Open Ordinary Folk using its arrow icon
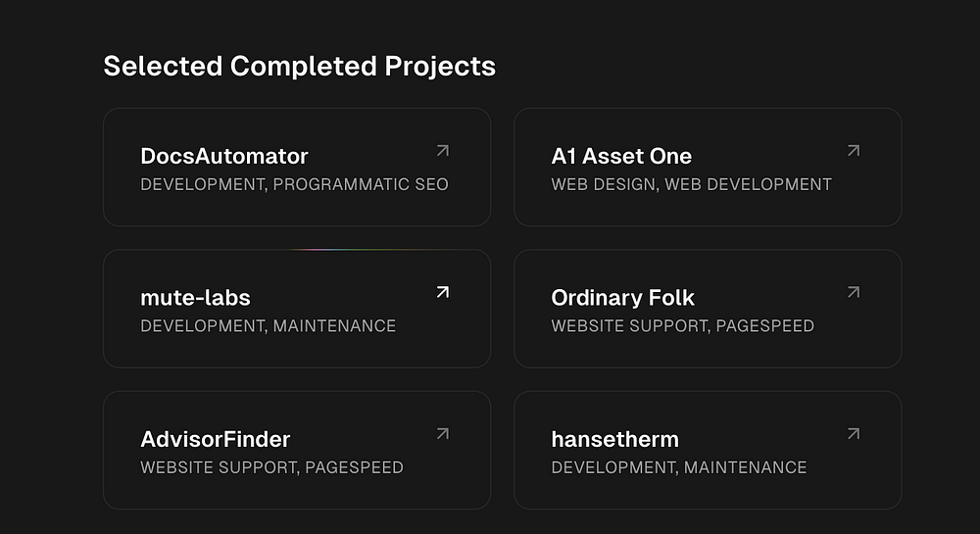The width and height of the screenshot is (980, 534). pyautogui.click(x=854, y=292)
